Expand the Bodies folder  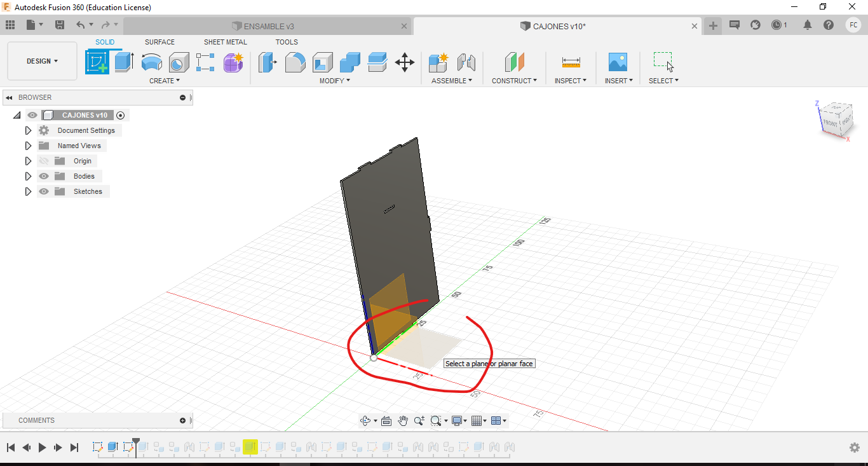click(x=28, y=176)
